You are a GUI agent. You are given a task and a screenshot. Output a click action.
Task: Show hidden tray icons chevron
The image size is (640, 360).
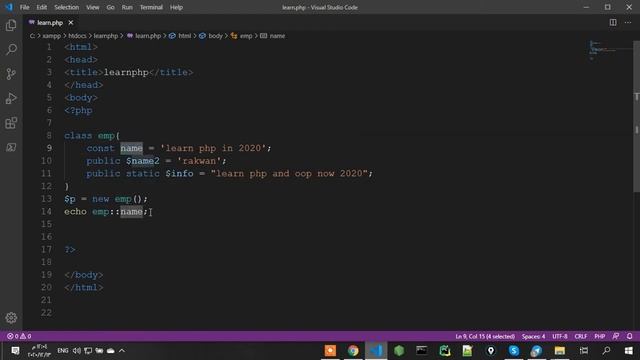122,351
